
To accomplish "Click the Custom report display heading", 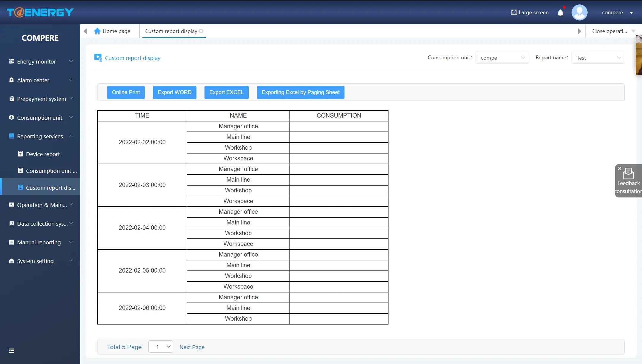I will [133, 58].
